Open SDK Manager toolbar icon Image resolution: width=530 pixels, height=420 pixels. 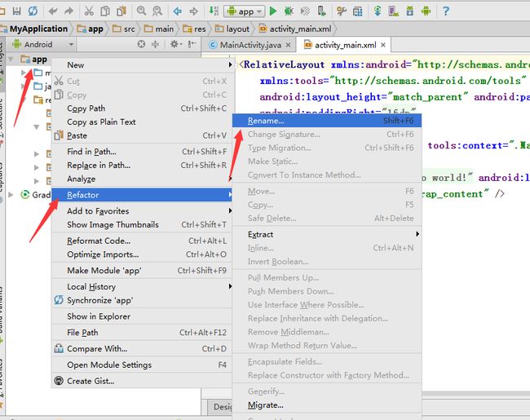[409, 11]
